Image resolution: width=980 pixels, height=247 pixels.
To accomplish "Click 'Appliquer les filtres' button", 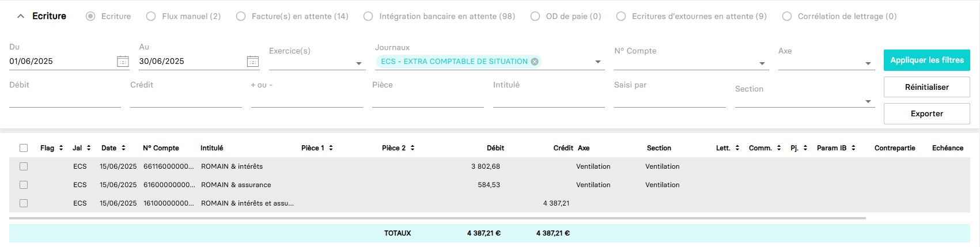I will pos(926,60).
